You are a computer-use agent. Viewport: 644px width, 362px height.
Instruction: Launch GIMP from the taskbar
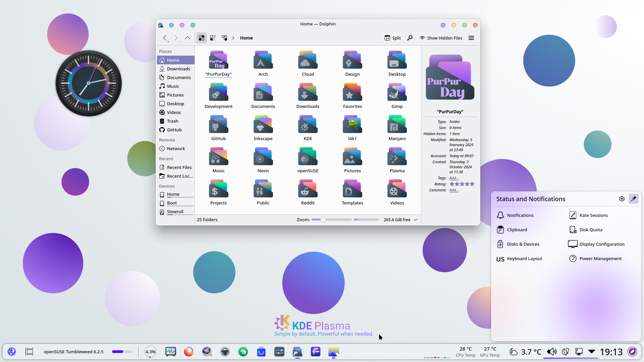207,352
